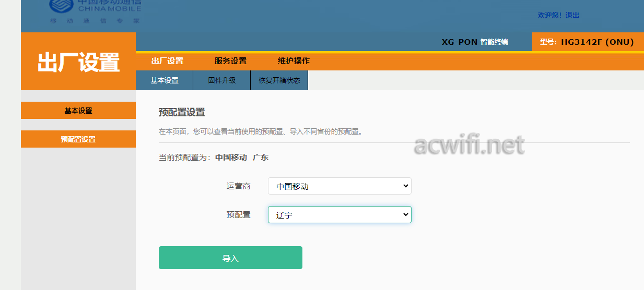644x290 pixels.
Task: Click the 预配置 field label
Action: pos(238,214)
